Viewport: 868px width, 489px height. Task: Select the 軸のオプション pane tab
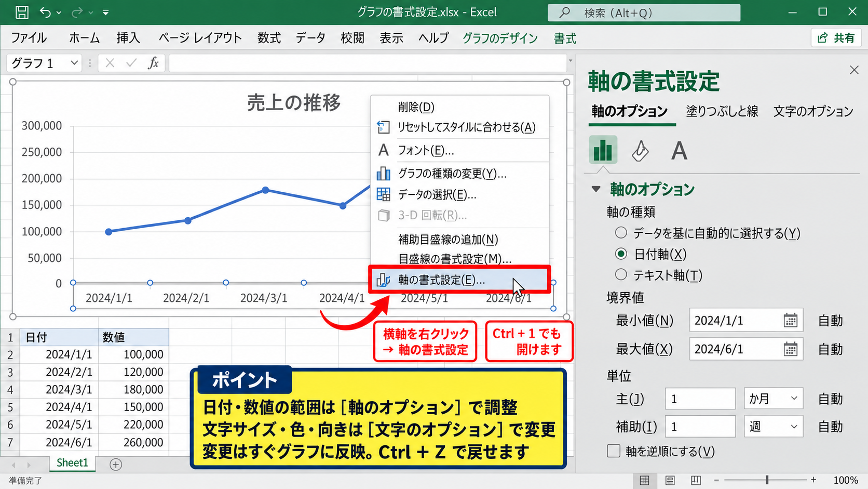(629, 111)
